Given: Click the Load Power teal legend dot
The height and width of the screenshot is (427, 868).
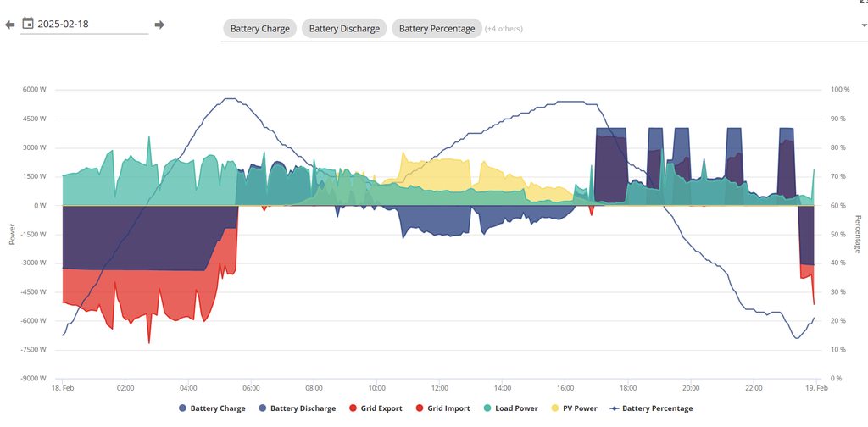Looking at the screenshot, I should [487, 408].
